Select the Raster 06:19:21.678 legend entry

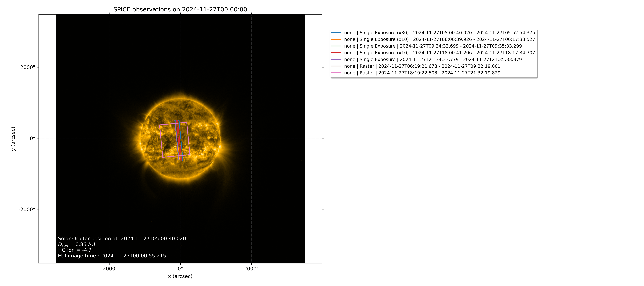pos(422,66)
